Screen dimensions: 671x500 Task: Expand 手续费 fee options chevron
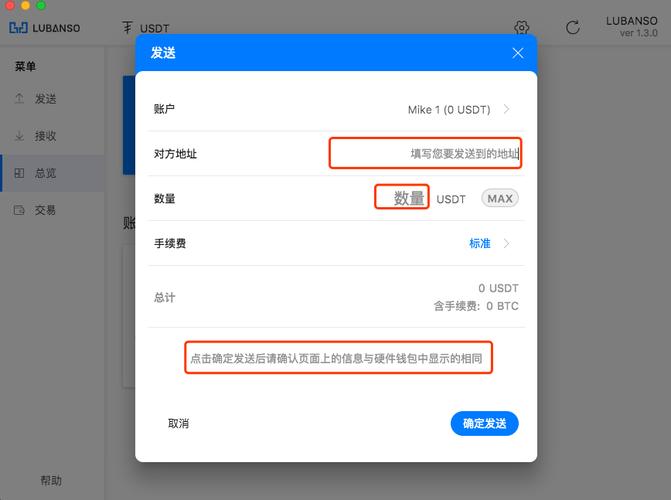[x=507, y=244]
